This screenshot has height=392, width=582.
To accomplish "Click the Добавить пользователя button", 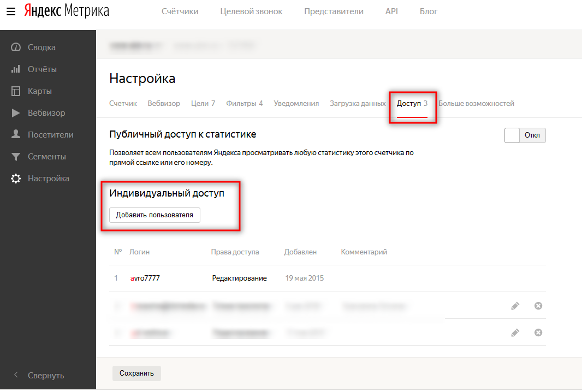I will (155, 215).
